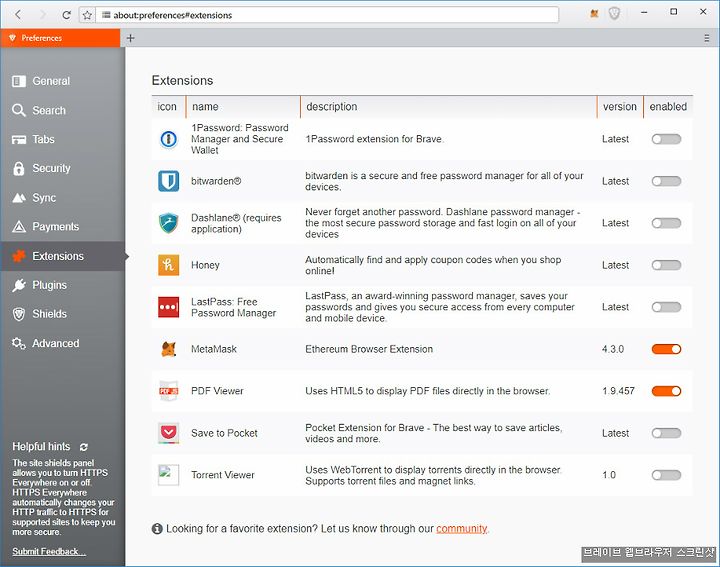This screenshot has height=567, width=720.
Task: Enable the bitwarden extension toggle
Action: click(x=666, y=181)
